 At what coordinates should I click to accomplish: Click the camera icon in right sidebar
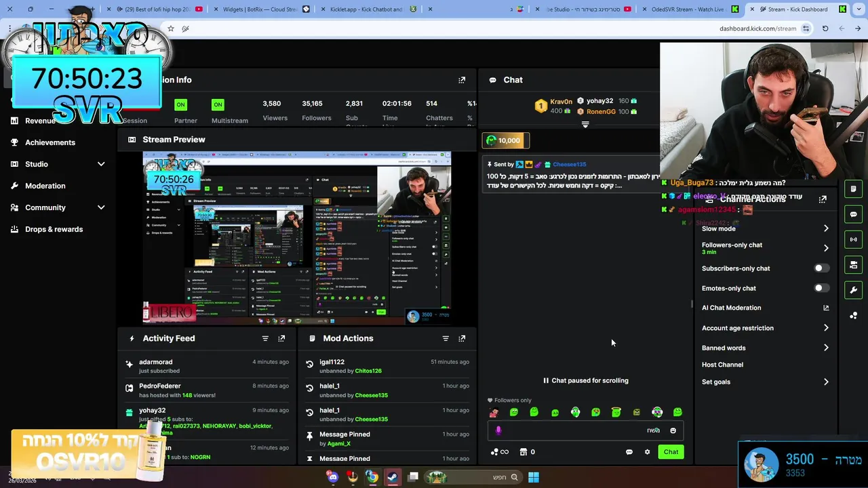coord(853,264)
